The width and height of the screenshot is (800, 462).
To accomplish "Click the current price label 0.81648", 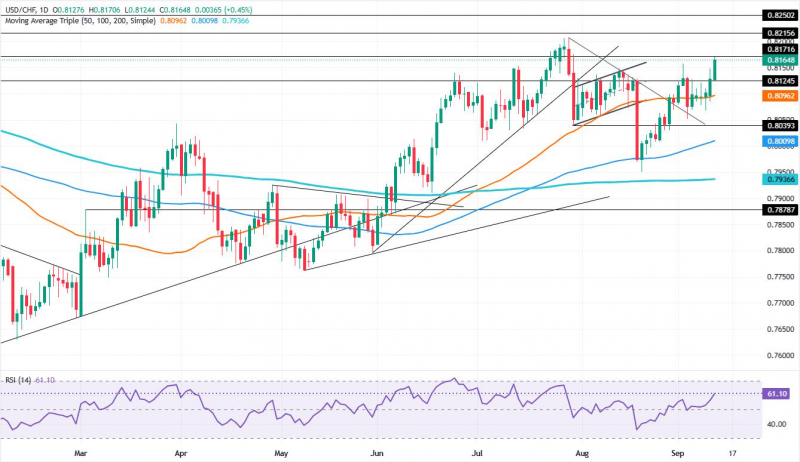I will (780, 60).
